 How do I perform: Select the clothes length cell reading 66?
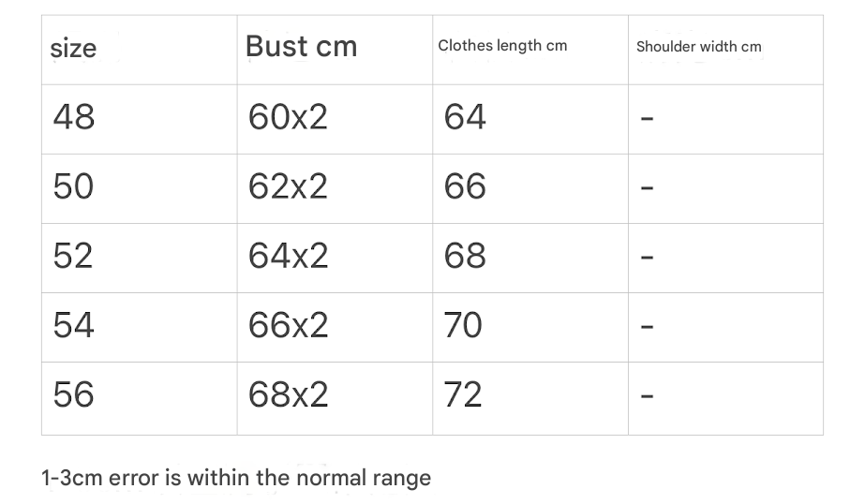point(465,186)
